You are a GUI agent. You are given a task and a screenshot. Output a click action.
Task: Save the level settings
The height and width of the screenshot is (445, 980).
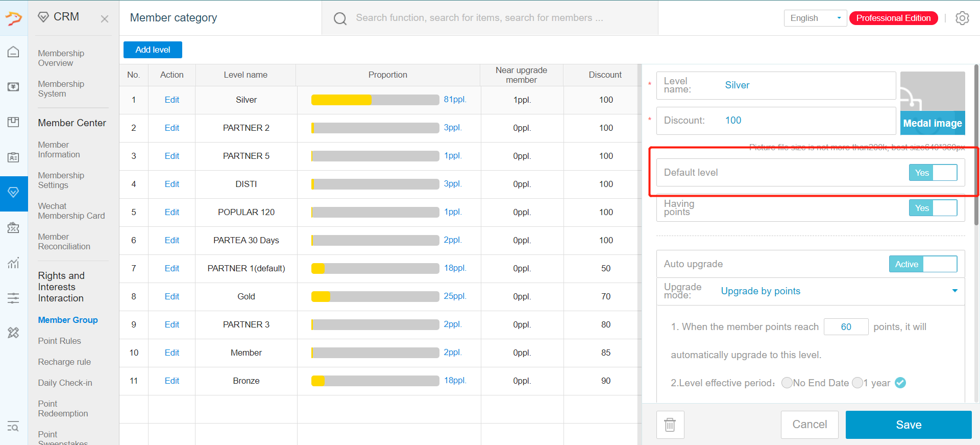click(x=909, y=425)
